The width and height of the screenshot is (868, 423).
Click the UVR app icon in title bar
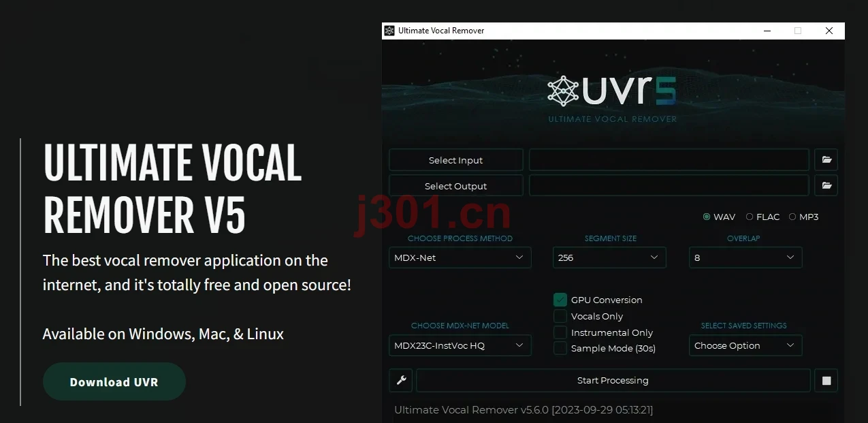tap(389, 31)
